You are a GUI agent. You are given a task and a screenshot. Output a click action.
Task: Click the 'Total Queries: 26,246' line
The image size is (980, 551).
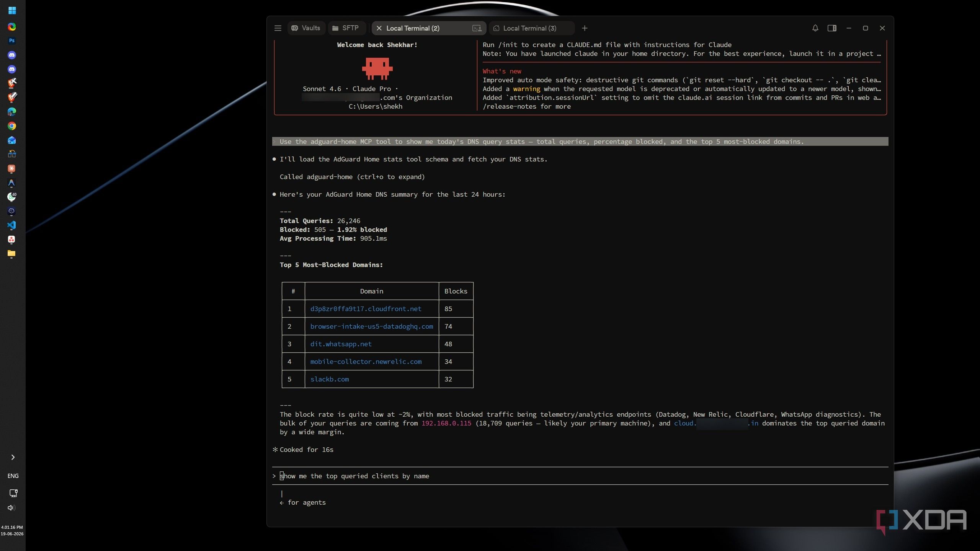[320, 221]
